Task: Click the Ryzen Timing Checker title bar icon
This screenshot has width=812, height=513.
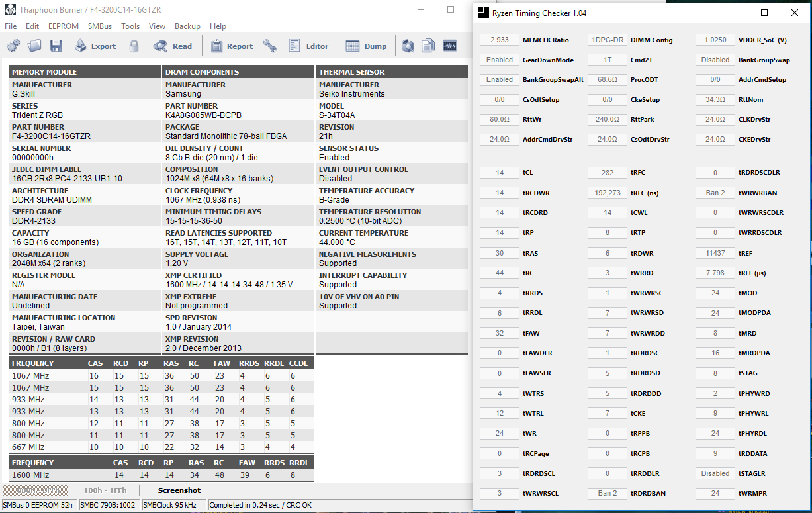Action: click(484, 13)
